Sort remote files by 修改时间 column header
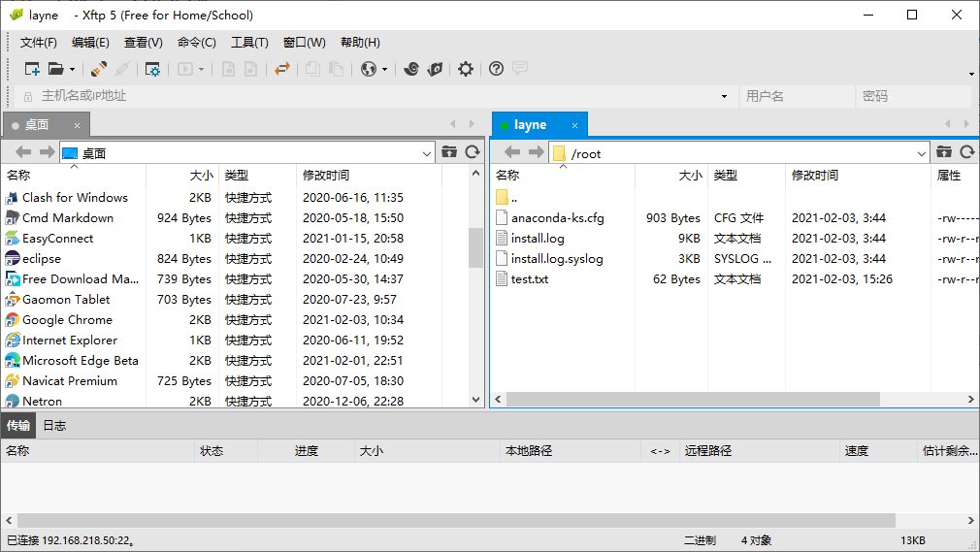Viewport: 980px width, 552px height. pyautogui.click(x=815, y=176)
